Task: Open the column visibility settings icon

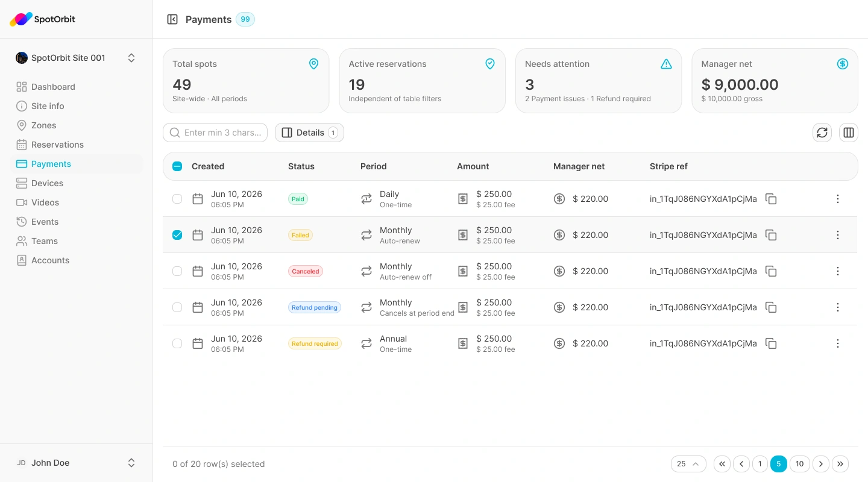Action: 849,133
